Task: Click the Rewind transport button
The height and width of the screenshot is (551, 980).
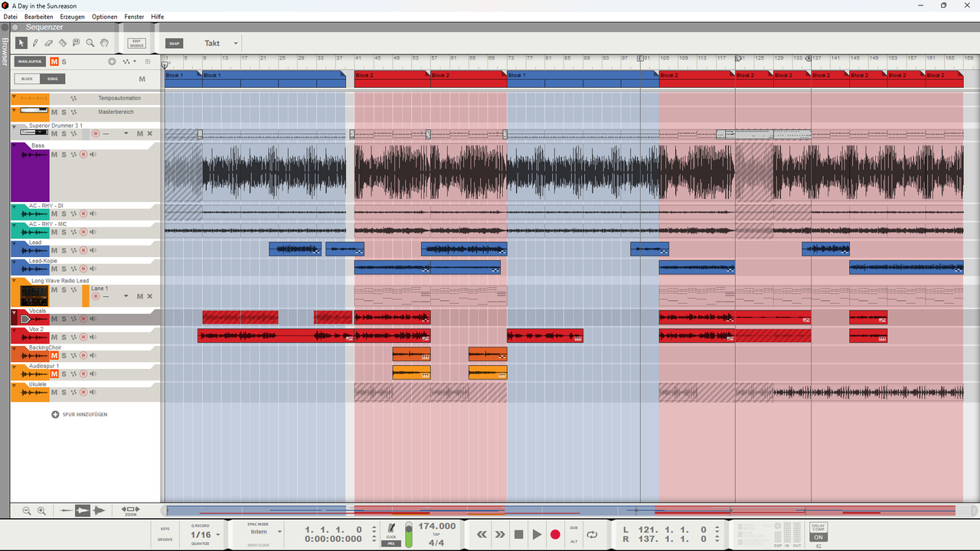Action: (x=482, y=534)
